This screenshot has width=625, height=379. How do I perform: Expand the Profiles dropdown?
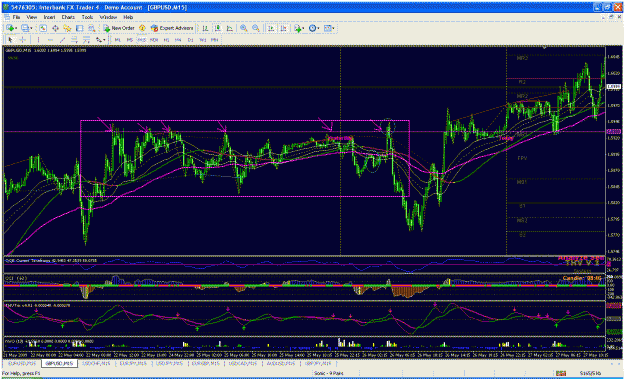(32, 28)
